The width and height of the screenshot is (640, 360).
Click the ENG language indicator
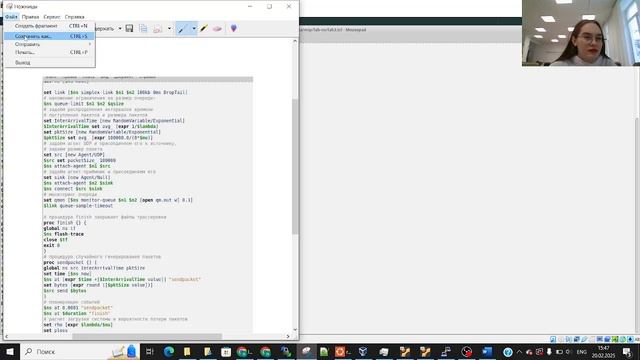582,352
